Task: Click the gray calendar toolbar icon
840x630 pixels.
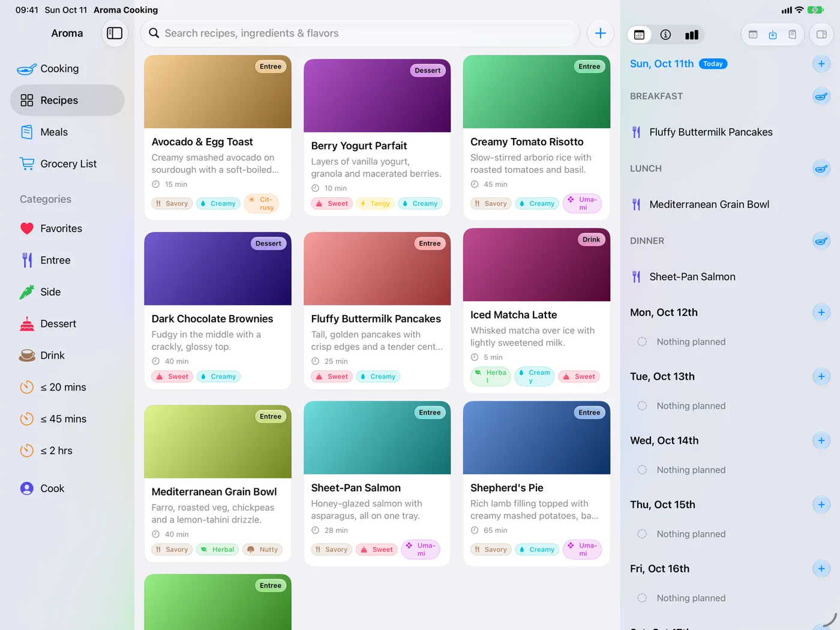Action: 753,35
